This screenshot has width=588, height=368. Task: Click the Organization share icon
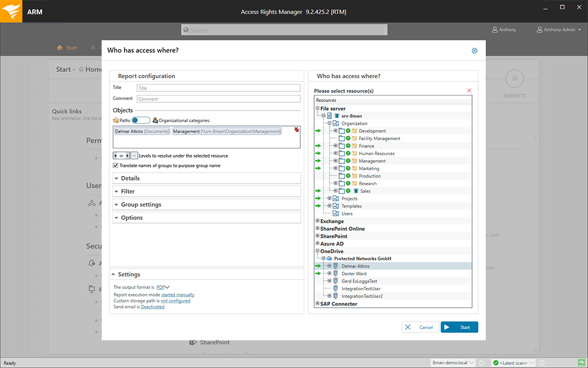336,124
